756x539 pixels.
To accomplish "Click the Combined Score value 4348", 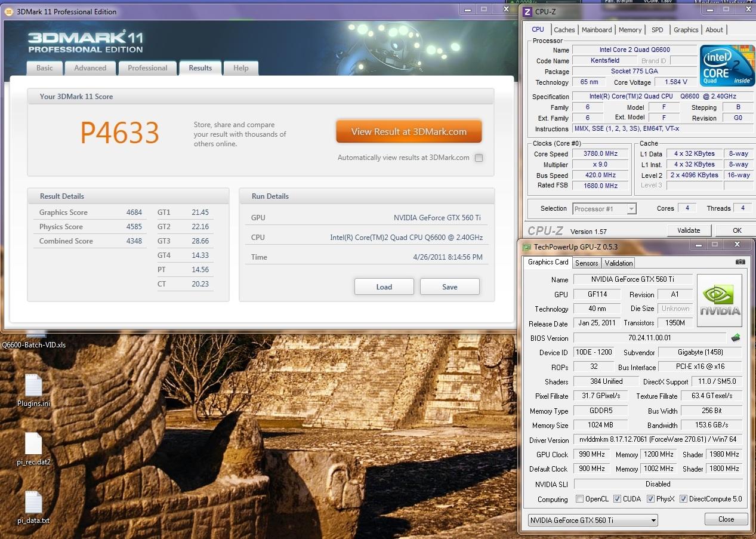I will (134, 241).
